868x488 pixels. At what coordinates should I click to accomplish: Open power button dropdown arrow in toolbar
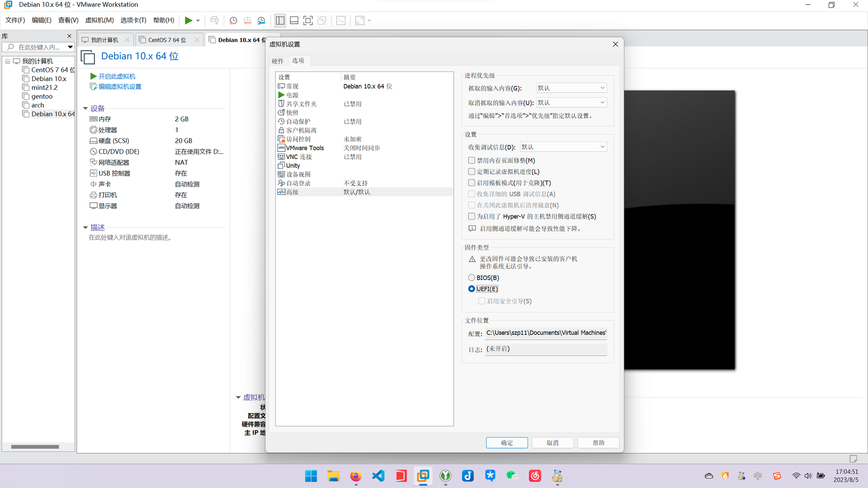198,20
